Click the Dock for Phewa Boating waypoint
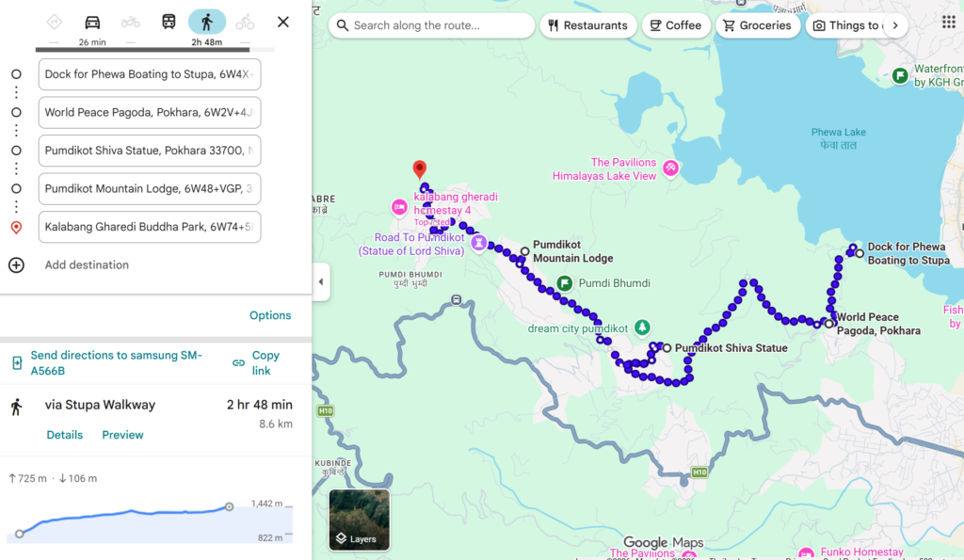 point(860,253)
